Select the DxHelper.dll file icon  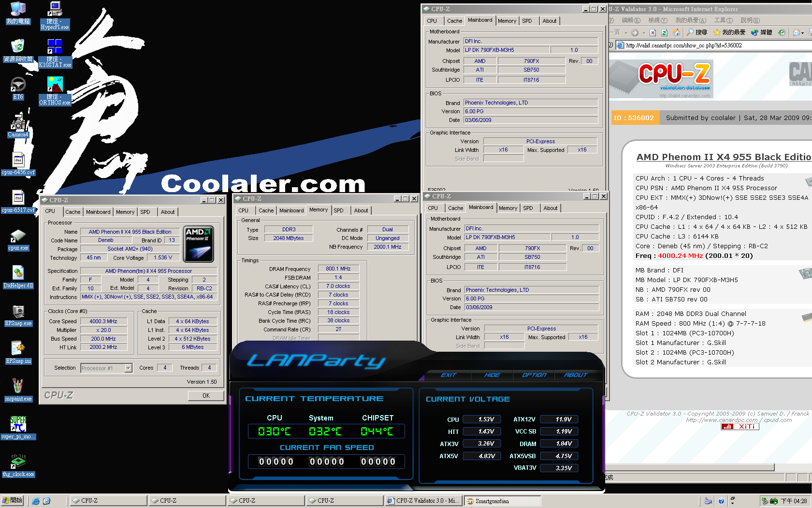pos(18,277)
